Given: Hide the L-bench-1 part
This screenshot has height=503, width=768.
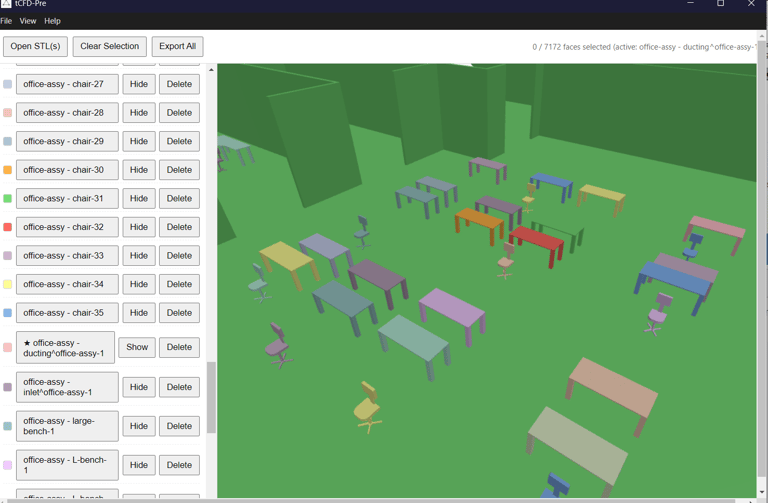Looking at the screenshot, I should click(139, 465).
